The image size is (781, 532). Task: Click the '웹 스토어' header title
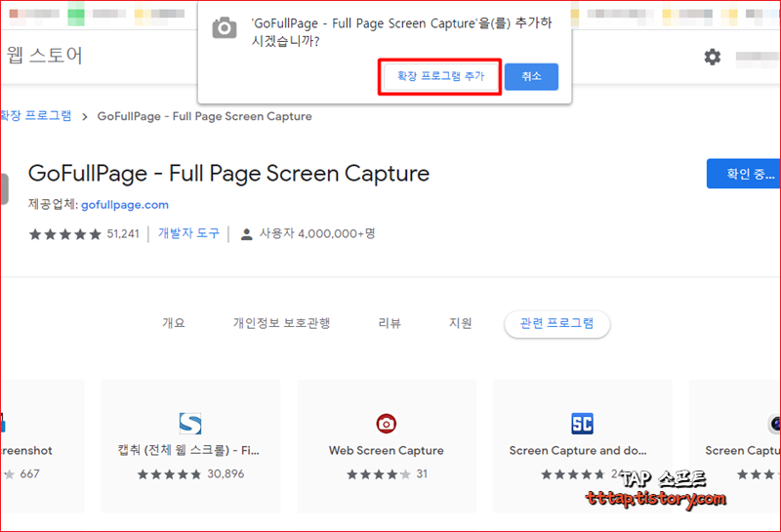tap(44, 55)
